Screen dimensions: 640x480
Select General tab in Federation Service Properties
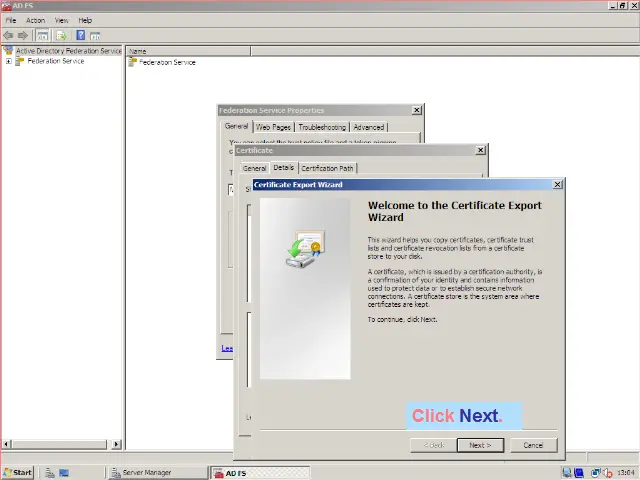pos(236,126)
